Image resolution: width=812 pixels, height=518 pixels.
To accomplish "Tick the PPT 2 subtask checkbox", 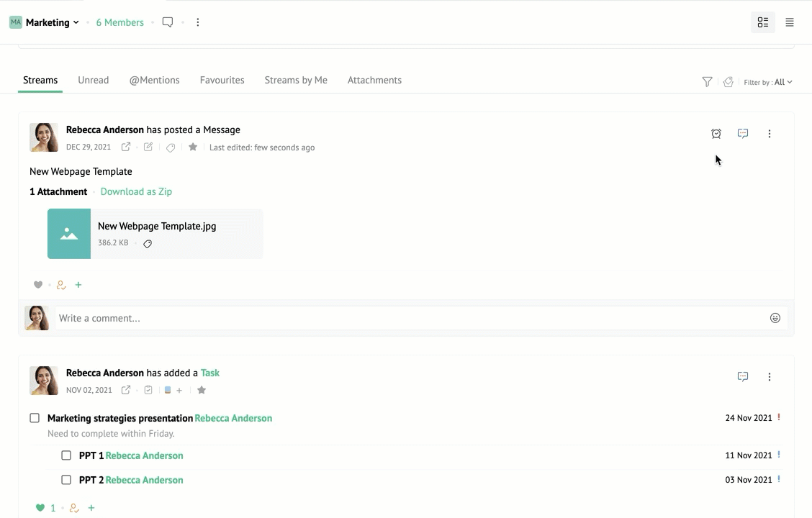I will (x=66, y=480).
